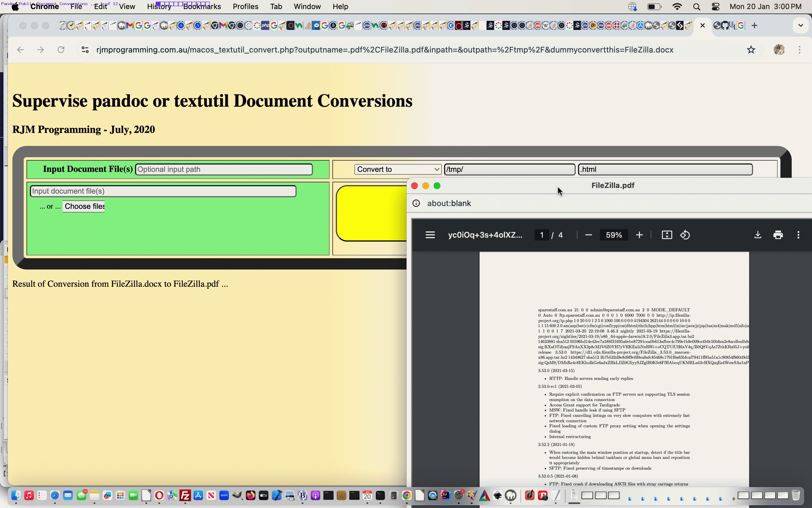Click the 59% zoom level field
The width and height of the screenshot is (812, 508).
pos(614,235)
